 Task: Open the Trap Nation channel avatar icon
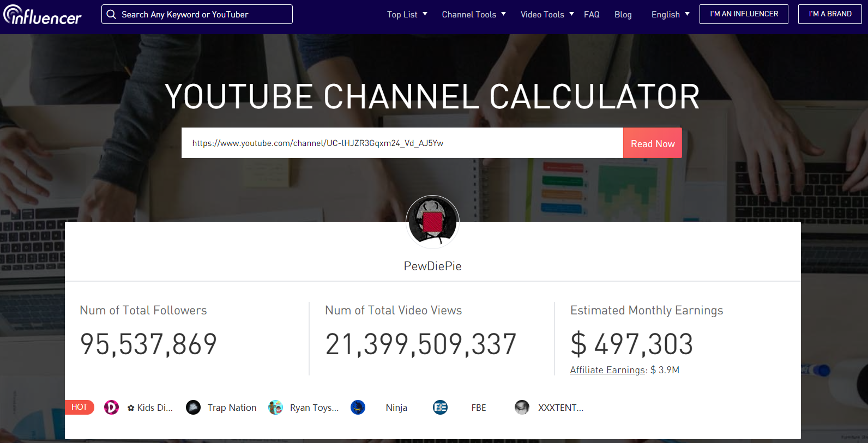[193, 407]
